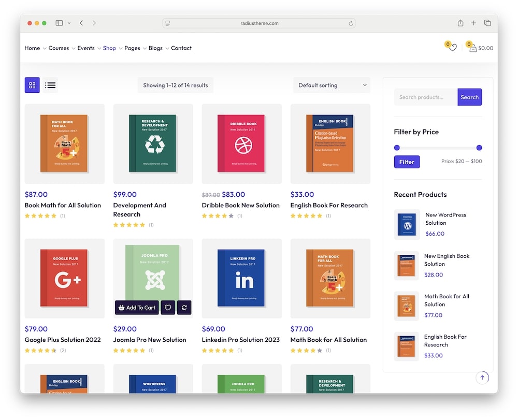Compare Joomla Pro with refresh arrows icon
518x420 pixels.
pos(184,308)
